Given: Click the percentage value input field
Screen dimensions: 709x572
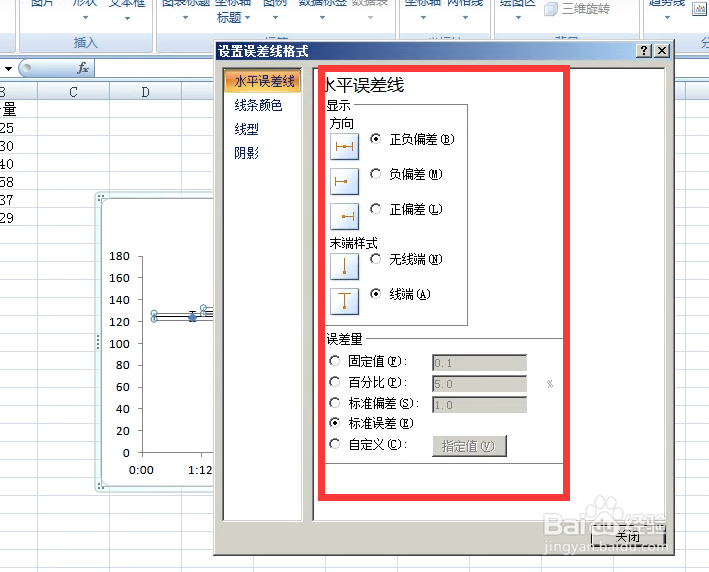Looking at the screenshot, I should coord(479,384).
